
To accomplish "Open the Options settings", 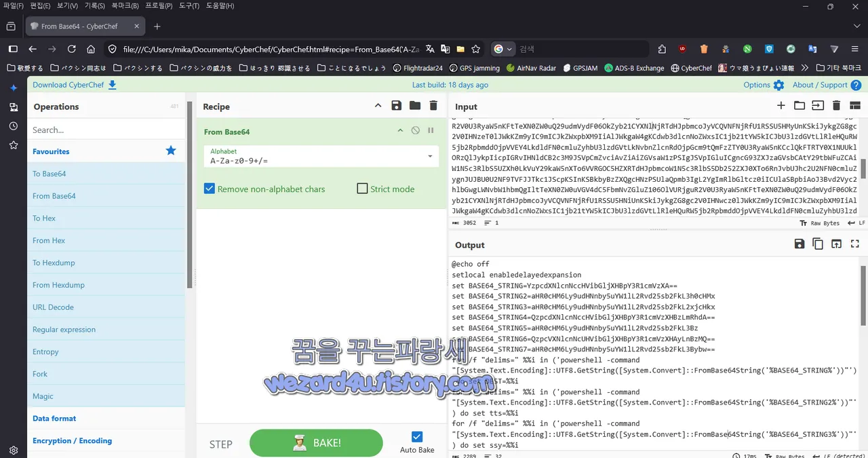I will pyautogui.click(x=764, y=85).
